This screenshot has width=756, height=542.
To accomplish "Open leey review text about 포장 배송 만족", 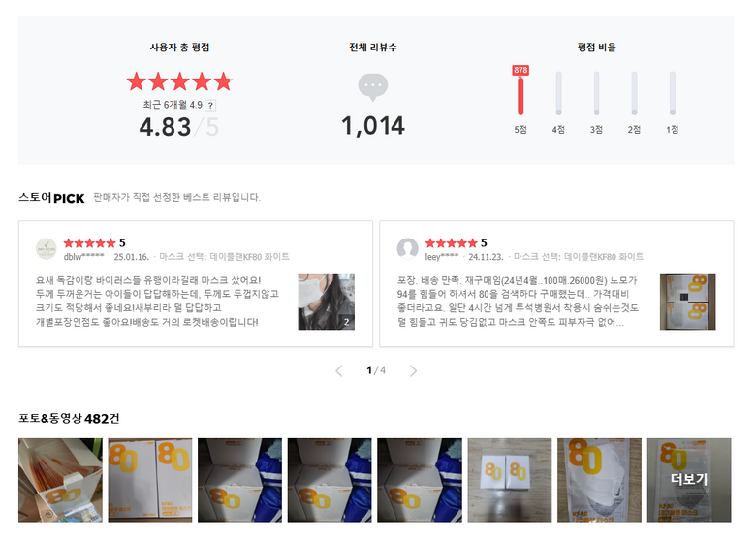I will (518, 301).
